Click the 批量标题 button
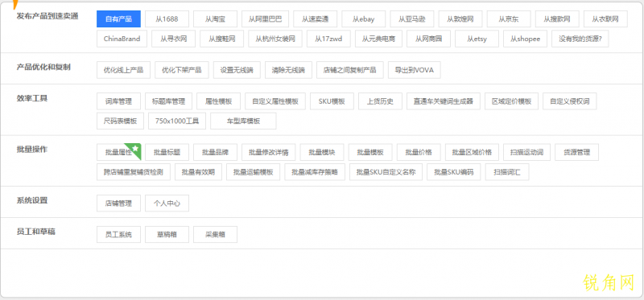Viewport: 644px width, 300px height. [167, 152]
